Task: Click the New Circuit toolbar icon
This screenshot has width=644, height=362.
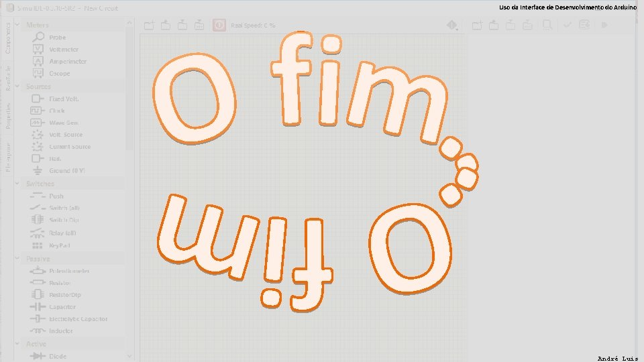Action: (x=149, y=25)
